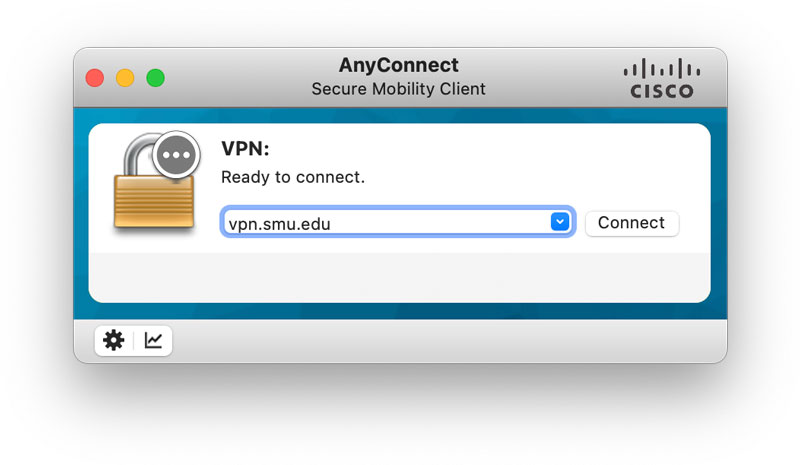Click the "Ready to connect." status text
This screenshot has width=800, height=465.
click(x=293, y=178)
